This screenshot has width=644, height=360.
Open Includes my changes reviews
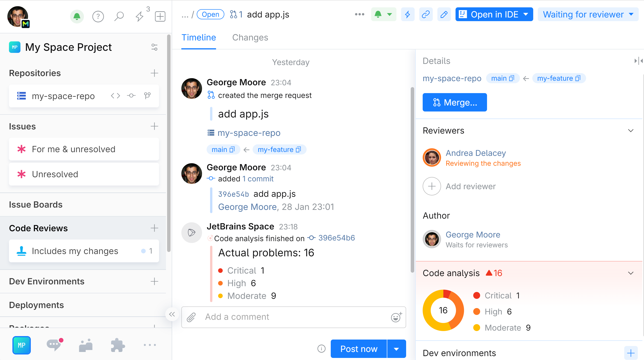[84, 251]
